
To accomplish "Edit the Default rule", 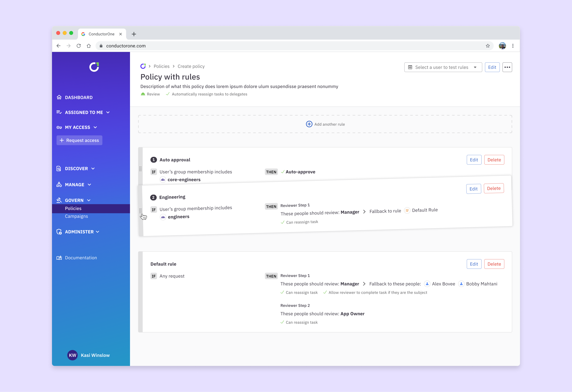I will coord(474,264).
